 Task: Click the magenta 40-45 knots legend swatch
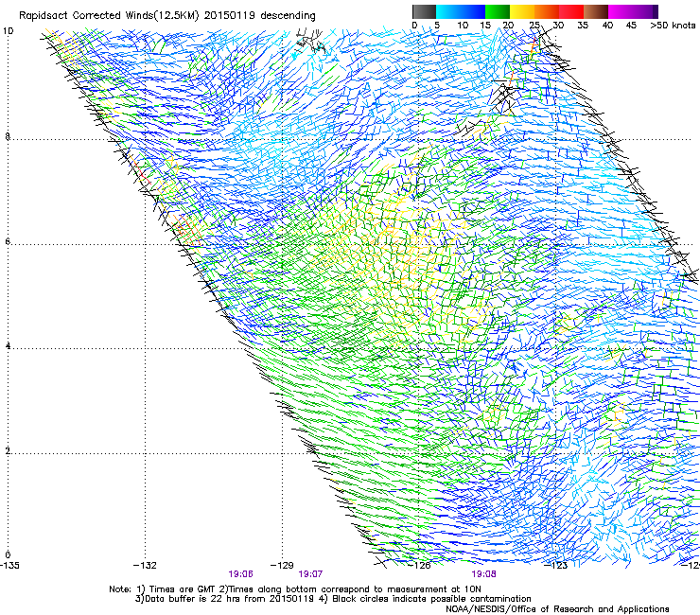[621, 11]
